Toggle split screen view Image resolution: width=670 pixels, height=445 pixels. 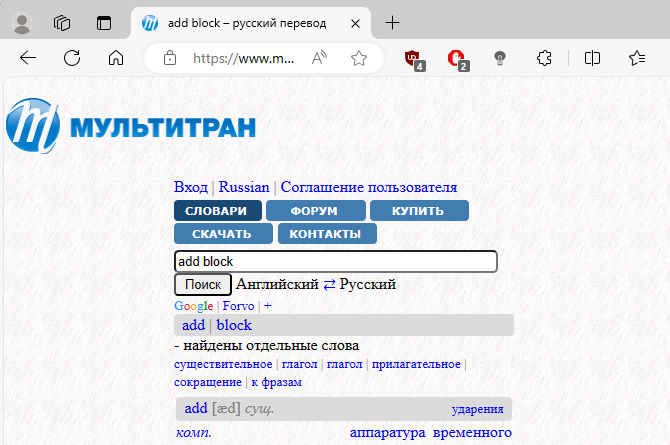coord(592,58)
